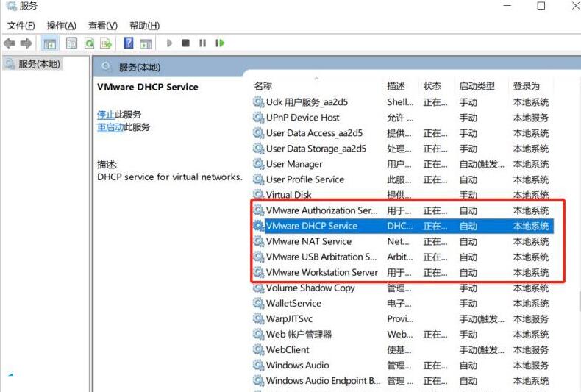Image resolution: width=581 pixels, height=392 pixels.
Task: Click the Forward arrow in the toolbar
Action: coord(26,43)
